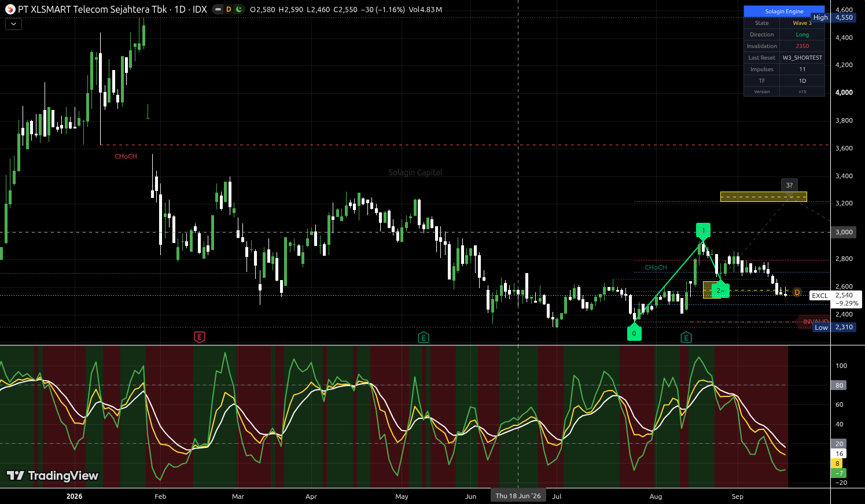This screenshot has width=865, height=504.
Task: Select the yellow wave 3 target zone box
Action: coord(763,197)
